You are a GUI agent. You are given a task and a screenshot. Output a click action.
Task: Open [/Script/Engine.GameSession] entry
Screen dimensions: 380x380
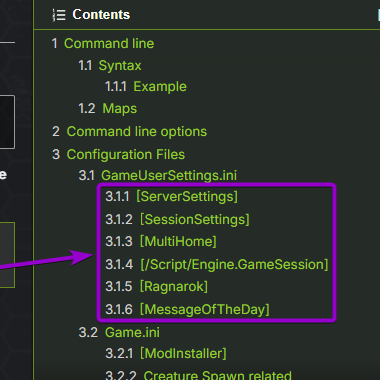point(234,264)
